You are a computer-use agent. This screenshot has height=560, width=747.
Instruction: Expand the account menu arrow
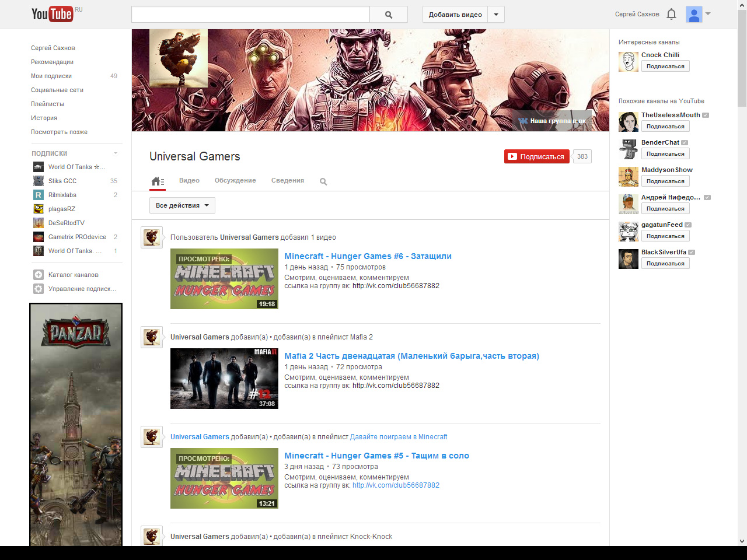coord(708,13)
